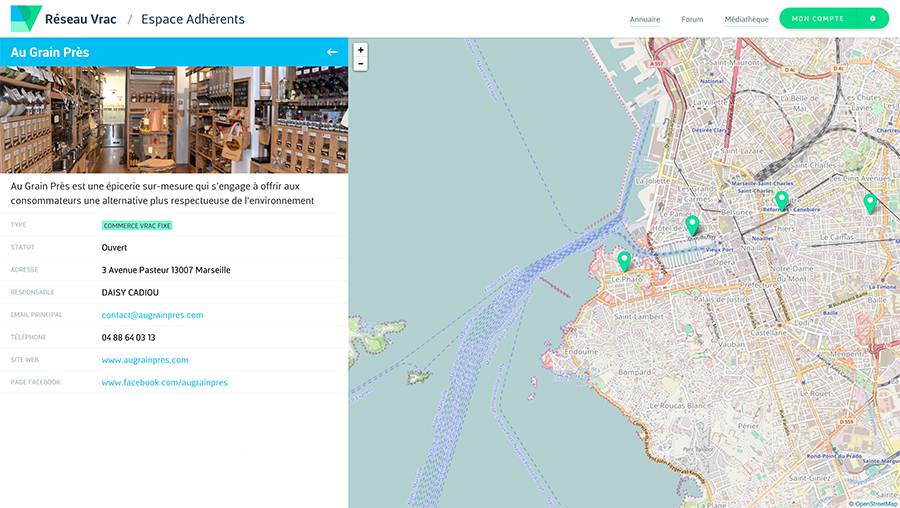900x508 pixels.
Task: Click the status value Ouvert
Action: (x=114, y=247)
